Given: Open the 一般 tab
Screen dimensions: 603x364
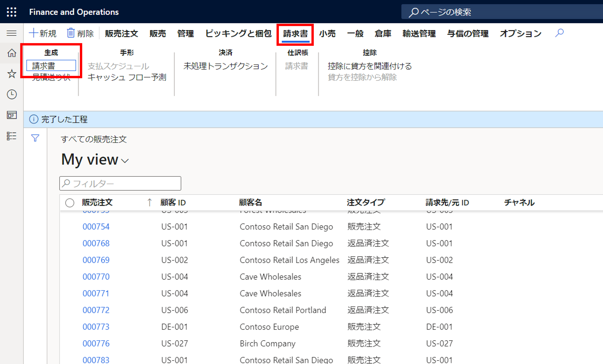Looking at the screenshot, I should pos(355,33).
